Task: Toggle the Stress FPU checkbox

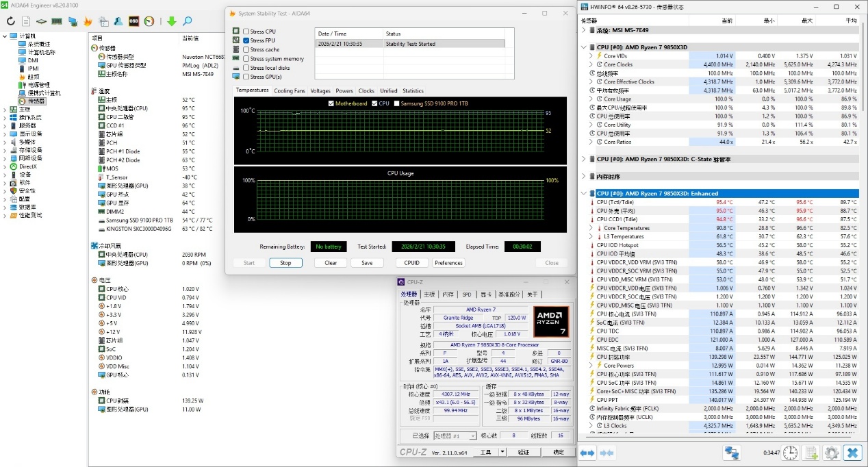Action: 246,40
